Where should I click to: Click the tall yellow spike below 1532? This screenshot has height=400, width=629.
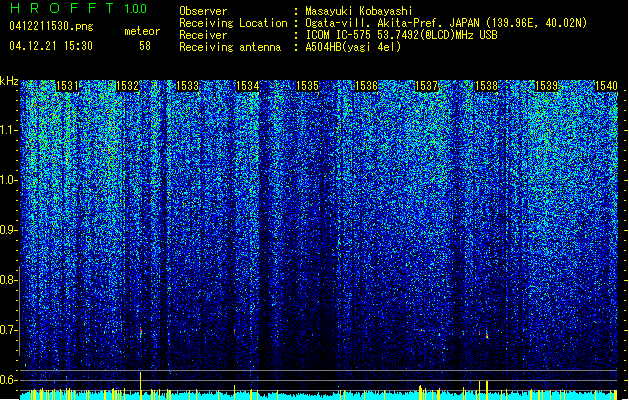(140, 385)
